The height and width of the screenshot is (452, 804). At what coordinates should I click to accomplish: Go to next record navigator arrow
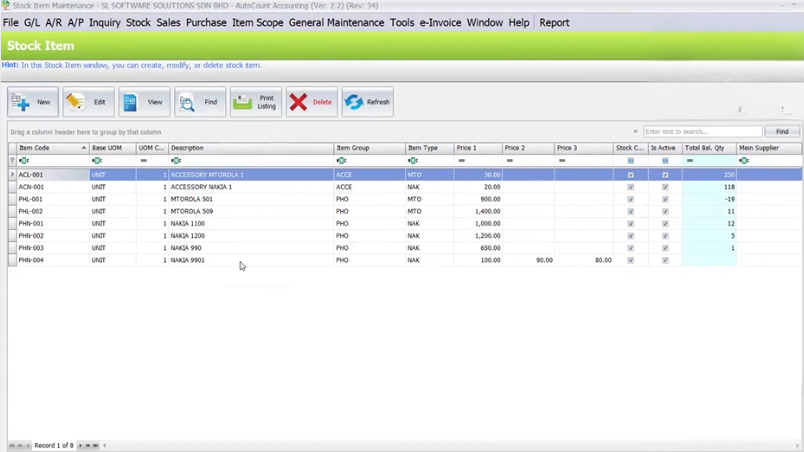coord(81,445)
